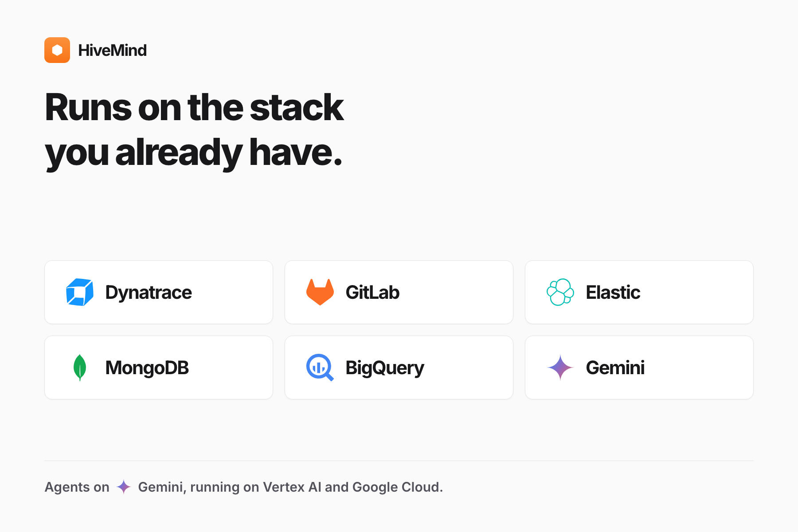Image resolution: width=798 pixels, height=532 pixels.
Task: Click the Elastic label text
Action: tap(613, 293)
